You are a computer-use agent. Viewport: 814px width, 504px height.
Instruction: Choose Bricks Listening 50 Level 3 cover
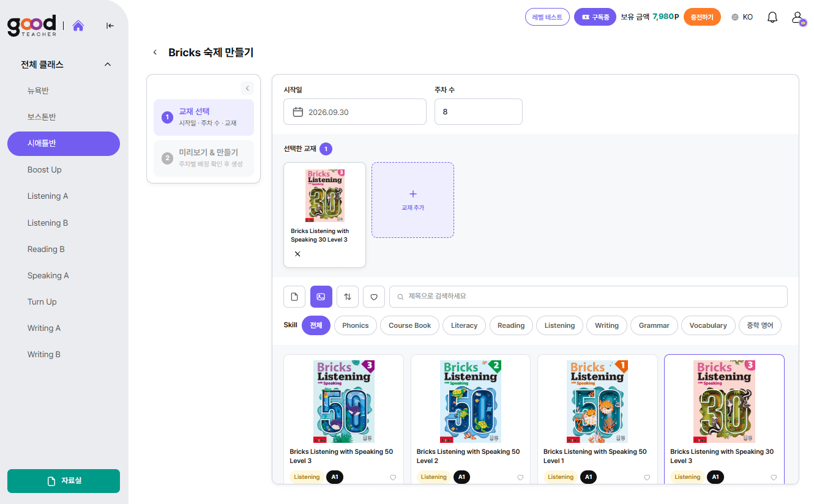(344, 401)
